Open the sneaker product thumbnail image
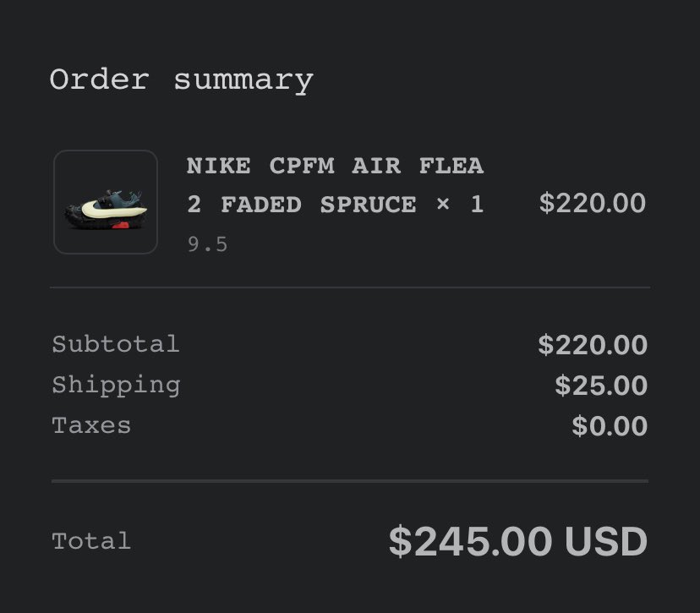 click(x=106, y=202)
